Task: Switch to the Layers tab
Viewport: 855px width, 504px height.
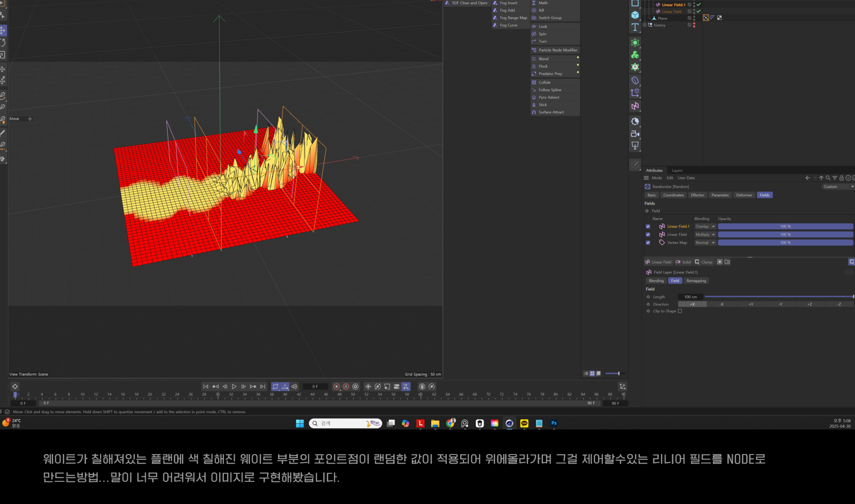Action: coord(677,170)
